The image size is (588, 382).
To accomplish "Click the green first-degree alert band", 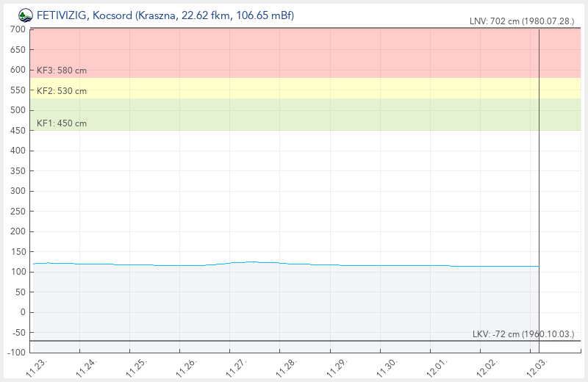I will pyautogui.click(x=294, y=115).
